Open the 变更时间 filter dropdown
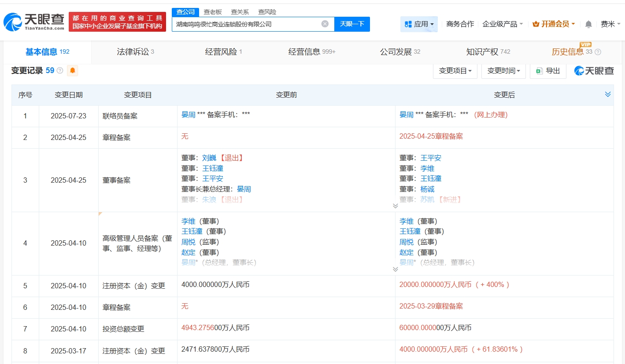 point(503,70)
